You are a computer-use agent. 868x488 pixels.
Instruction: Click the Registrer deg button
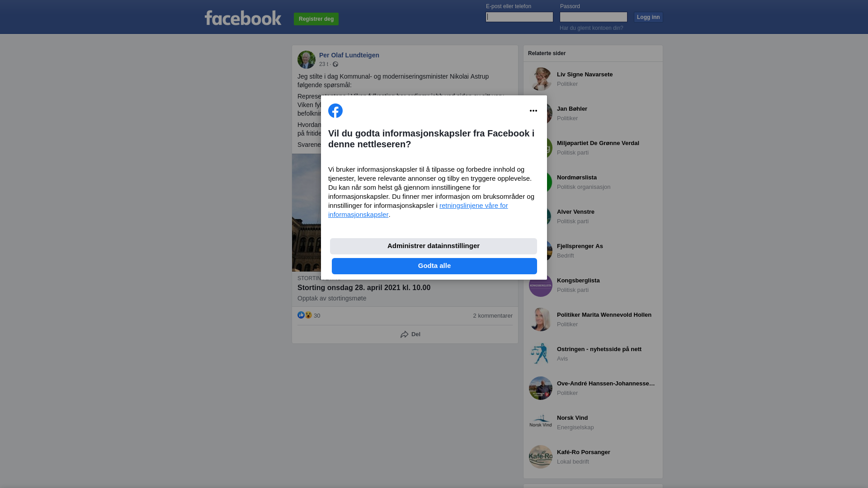pos(316,19)
